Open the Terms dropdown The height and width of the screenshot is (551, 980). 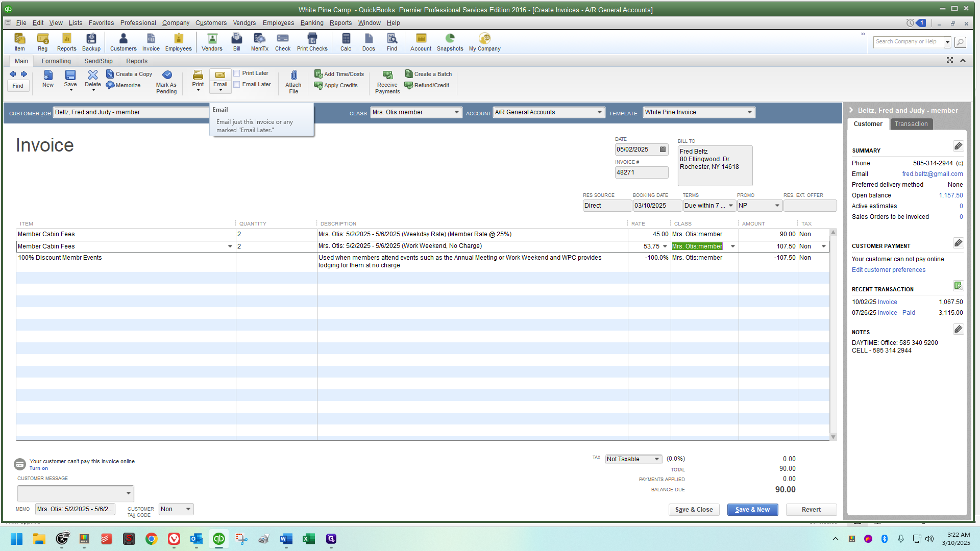pyautogui.click(x=730, y=206)
